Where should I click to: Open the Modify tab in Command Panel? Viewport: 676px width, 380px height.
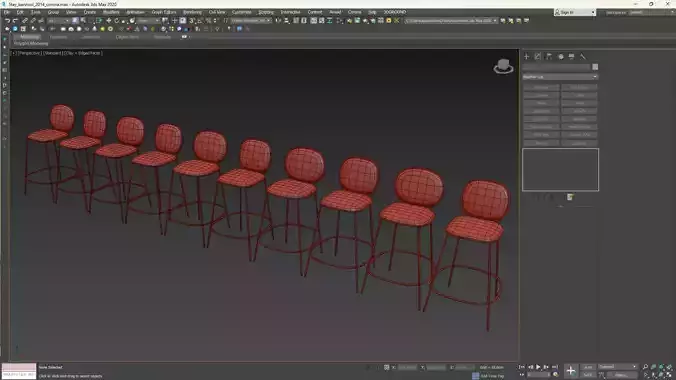(x=538, y=57)
